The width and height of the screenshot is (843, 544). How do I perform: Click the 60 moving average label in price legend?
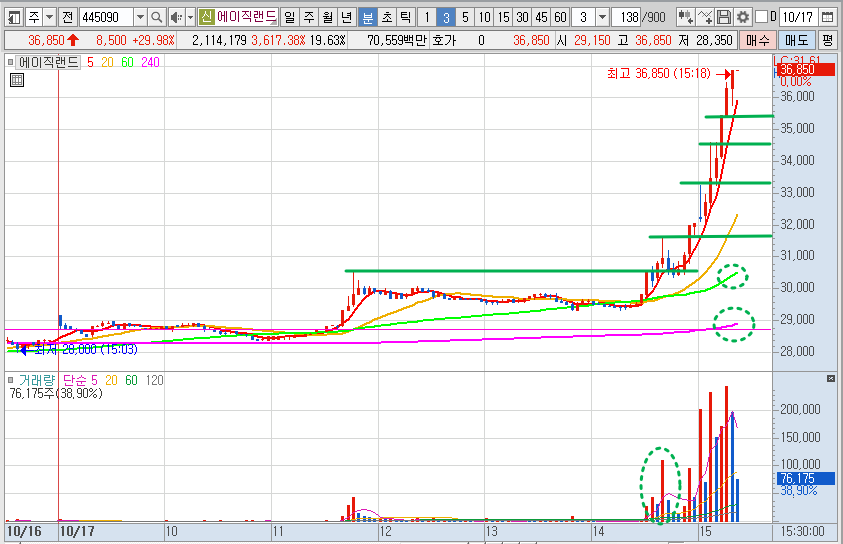click(x=127, y=62)
